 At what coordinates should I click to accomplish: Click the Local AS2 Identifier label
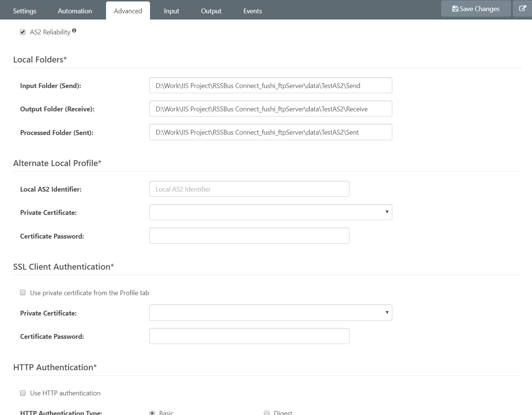tap(51, 189)
